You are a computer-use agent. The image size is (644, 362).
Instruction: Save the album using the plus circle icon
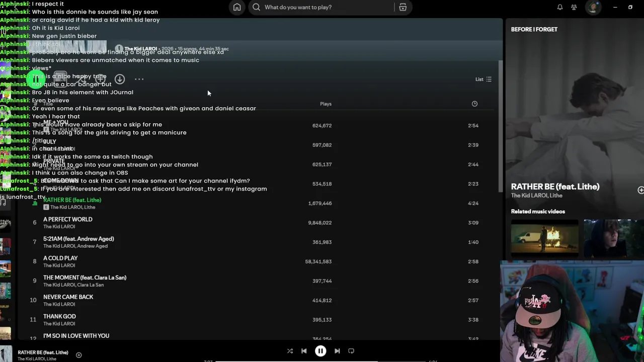pos(100,79)
